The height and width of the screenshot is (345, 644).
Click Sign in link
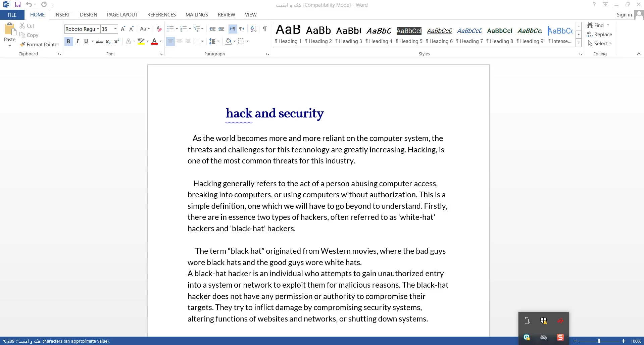pyautogui.click(x=624, y=15)
